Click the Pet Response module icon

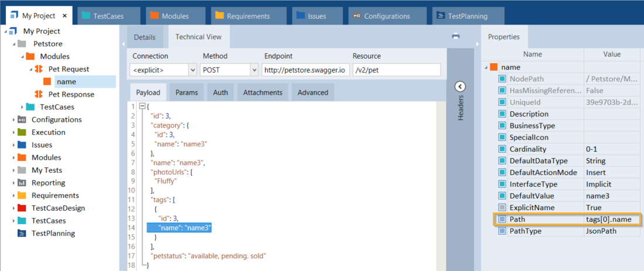point(39,94)
